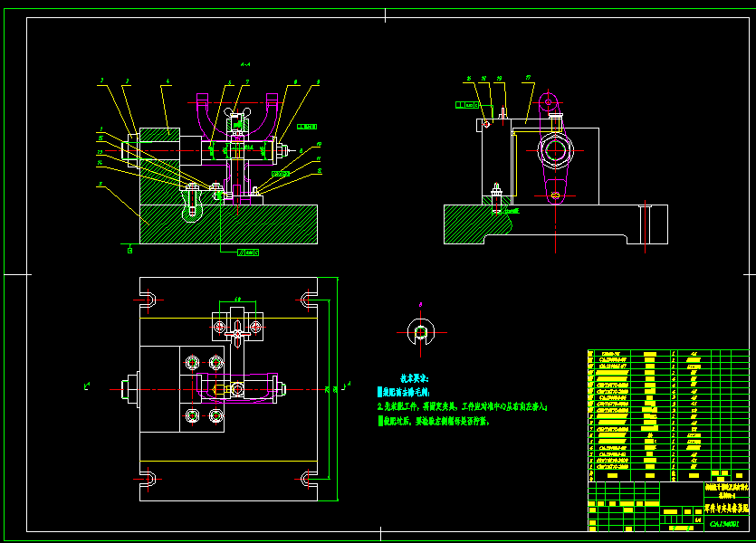Screen dimensions: 756x543
Task: Select part balloon number 4 leader label
Action: [167, 82]
